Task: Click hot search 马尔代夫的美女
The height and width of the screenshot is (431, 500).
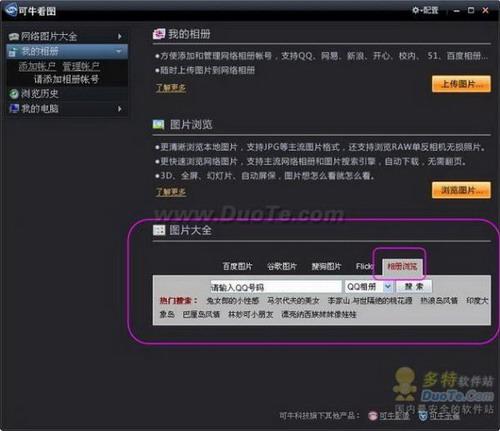Action: pyautogui.click(x=293, y=301)
